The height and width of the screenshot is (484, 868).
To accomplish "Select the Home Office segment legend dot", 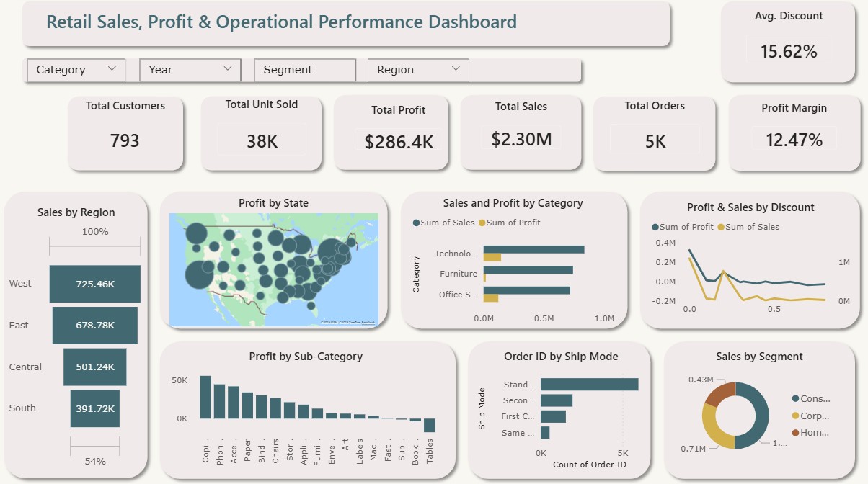I will pos(795,433).
